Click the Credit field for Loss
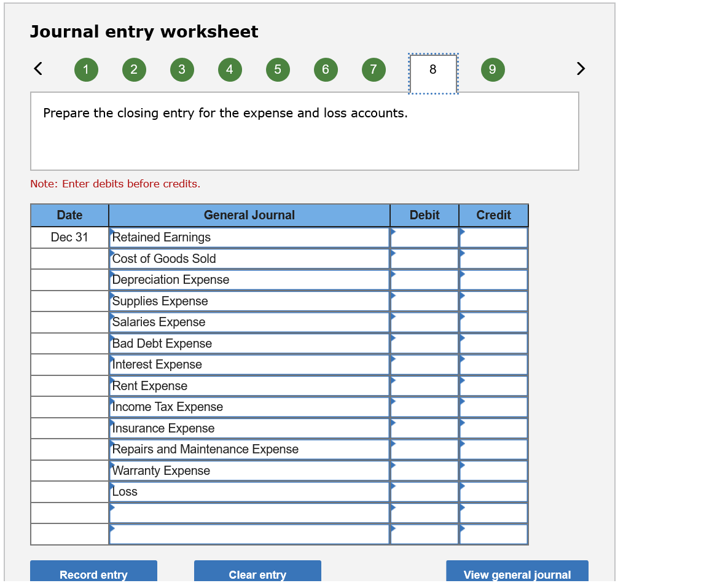The image size is (728, 583). click(493, 491)
